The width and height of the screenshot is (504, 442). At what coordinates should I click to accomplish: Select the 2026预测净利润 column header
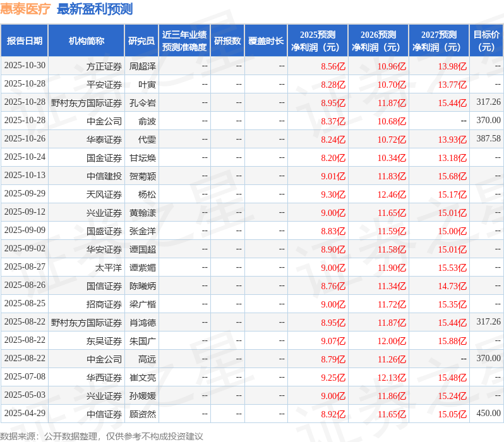coord(378,40)
